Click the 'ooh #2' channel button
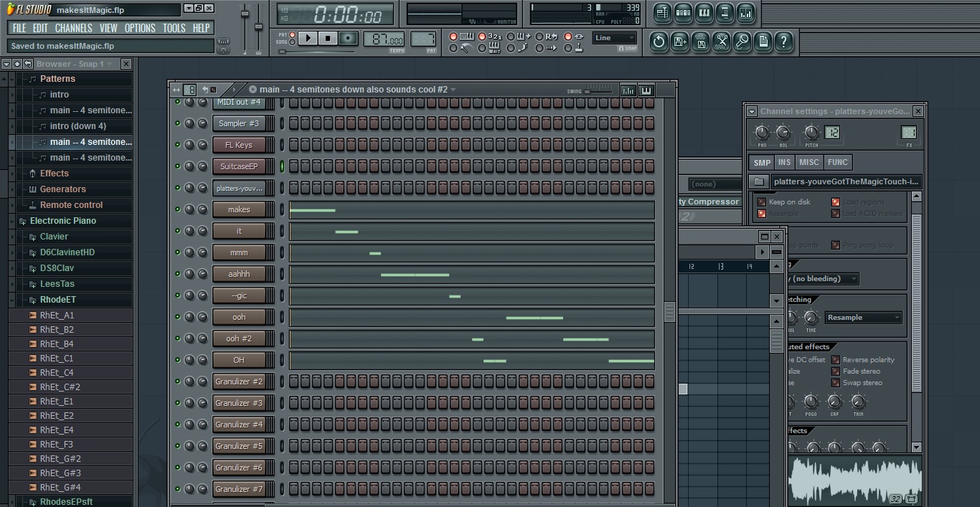980x507 pixels. [x=239, y=338]
